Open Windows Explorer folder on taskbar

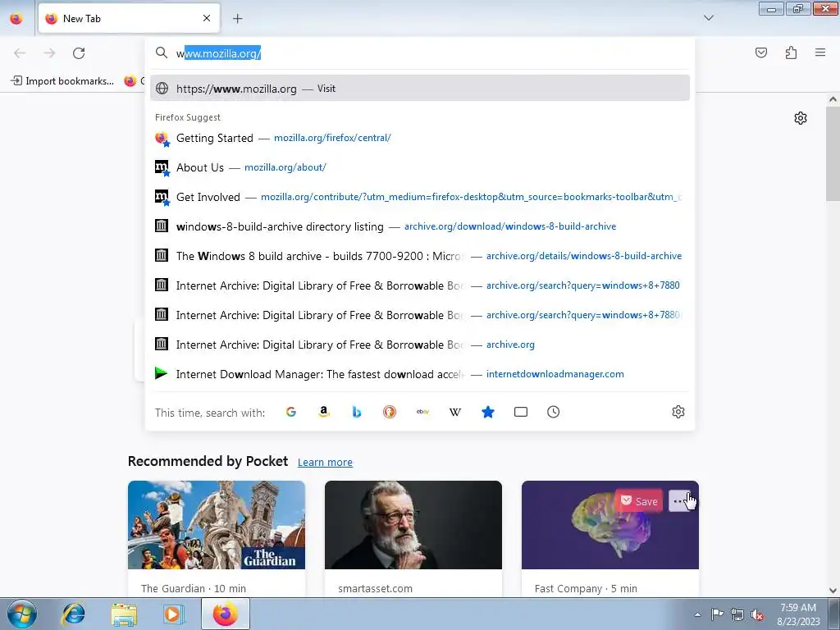point(124,614)
